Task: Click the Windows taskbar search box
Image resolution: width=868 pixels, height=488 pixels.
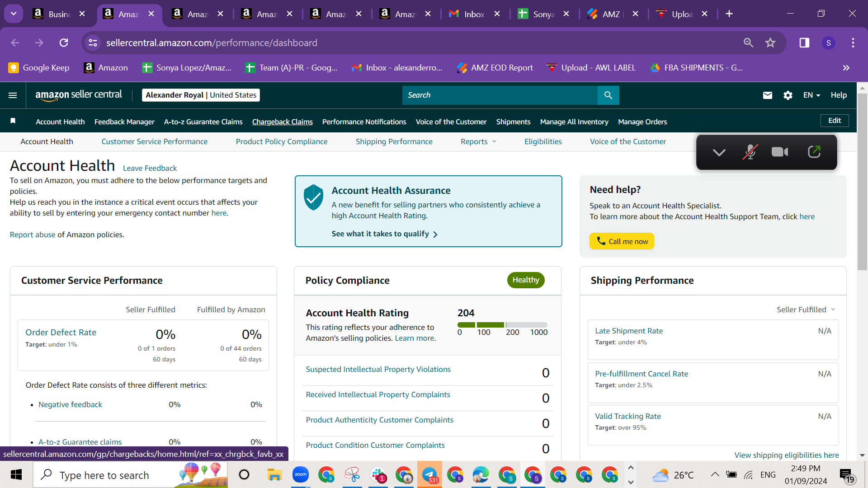Action: click(131, 475)
